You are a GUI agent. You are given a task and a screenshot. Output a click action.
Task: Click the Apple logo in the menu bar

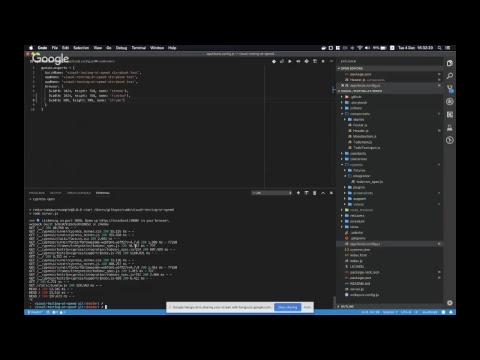(x=31, y=48)
